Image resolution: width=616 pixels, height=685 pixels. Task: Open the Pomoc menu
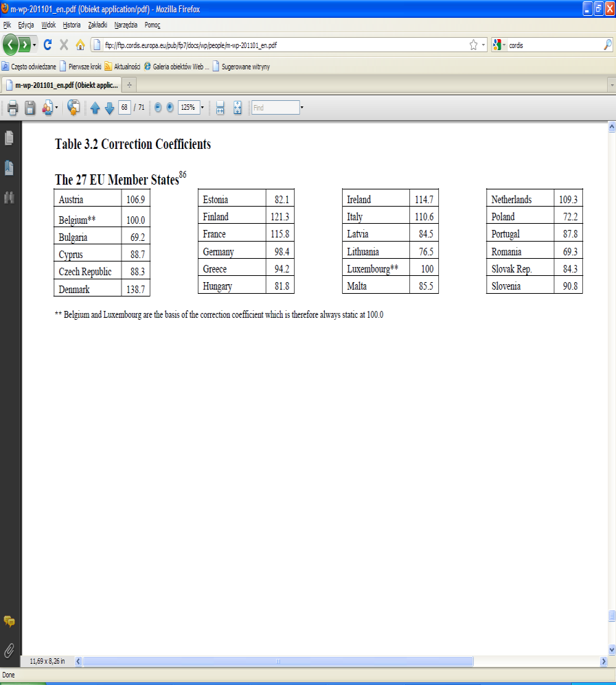152,25
